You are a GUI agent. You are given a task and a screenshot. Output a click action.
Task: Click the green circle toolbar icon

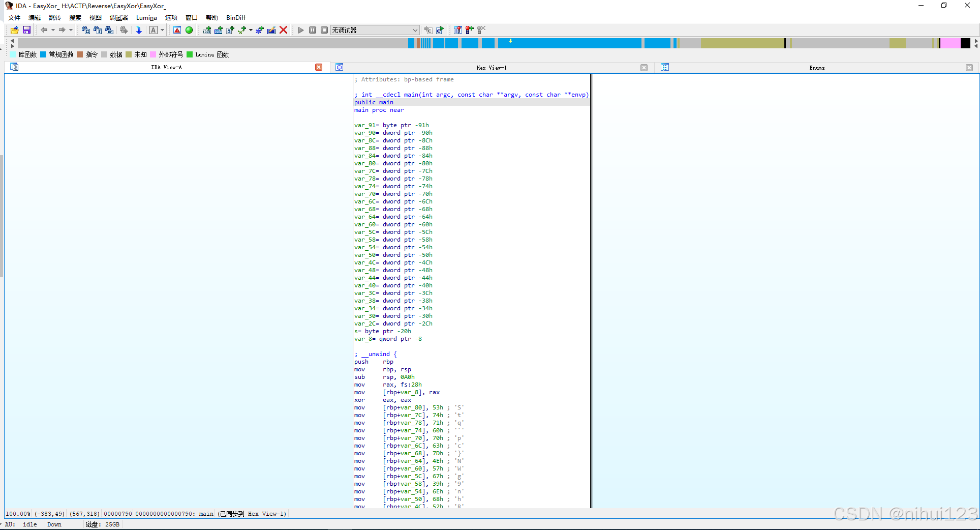(189, 30)
